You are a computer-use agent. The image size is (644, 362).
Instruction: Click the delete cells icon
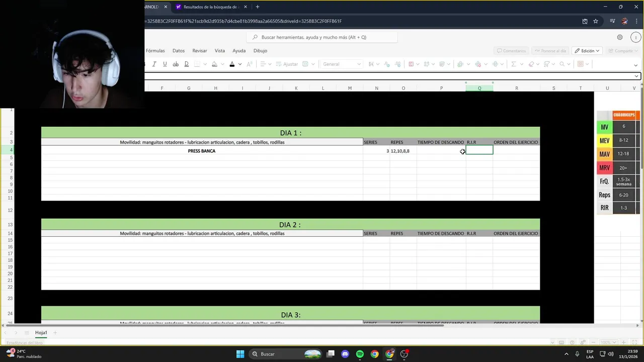[x=478, y=64]
